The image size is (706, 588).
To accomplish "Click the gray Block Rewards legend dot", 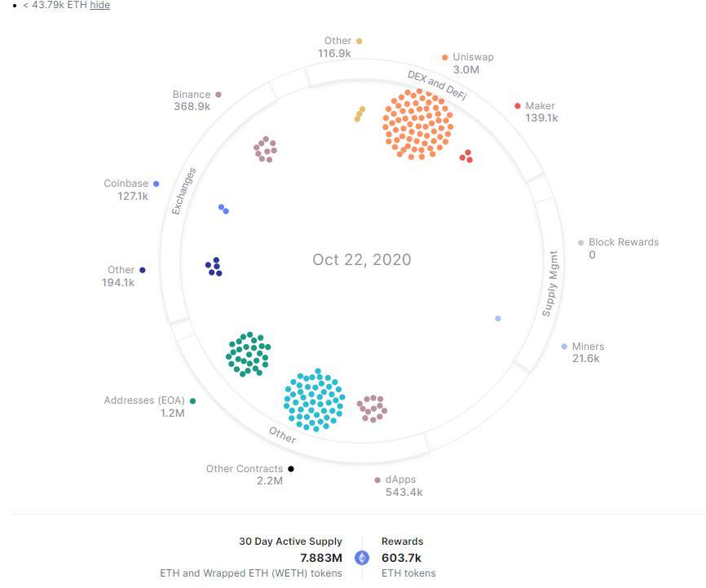I will [x=580, y=243].
